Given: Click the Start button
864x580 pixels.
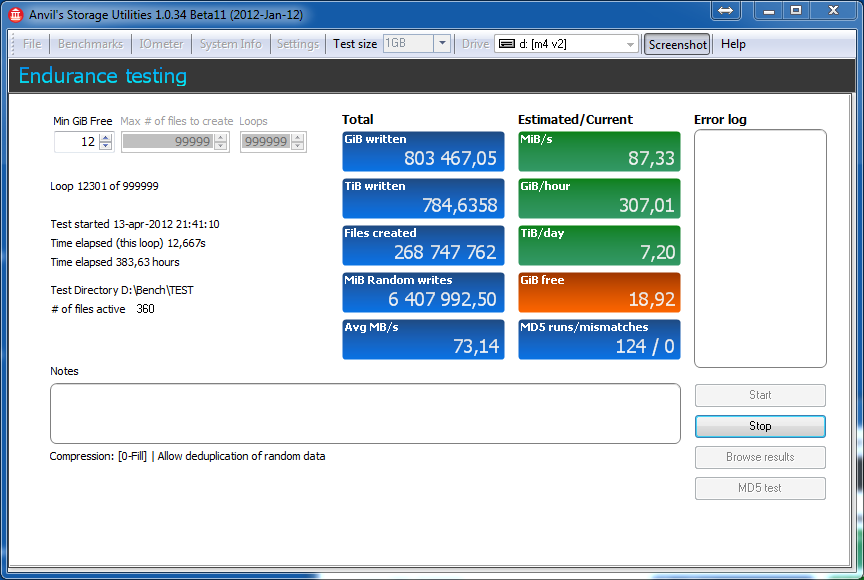Looking at the screenshot, I should [x=760, y=395].
